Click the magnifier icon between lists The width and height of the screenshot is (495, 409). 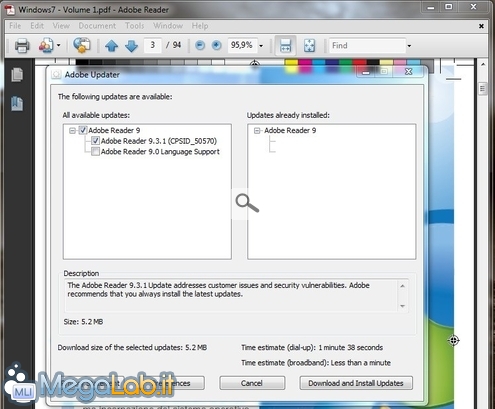click(247, 203)
